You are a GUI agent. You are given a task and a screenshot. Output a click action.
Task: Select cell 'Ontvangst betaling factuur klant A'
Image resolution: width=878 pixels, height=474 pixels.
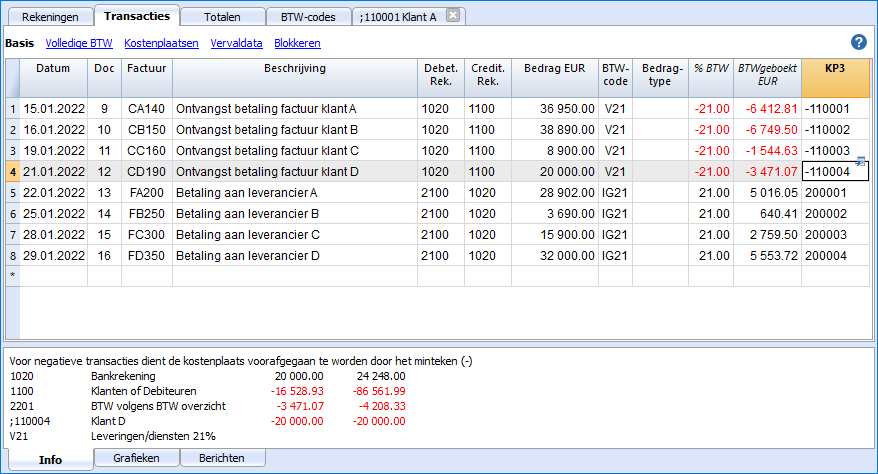coord(295,109)
